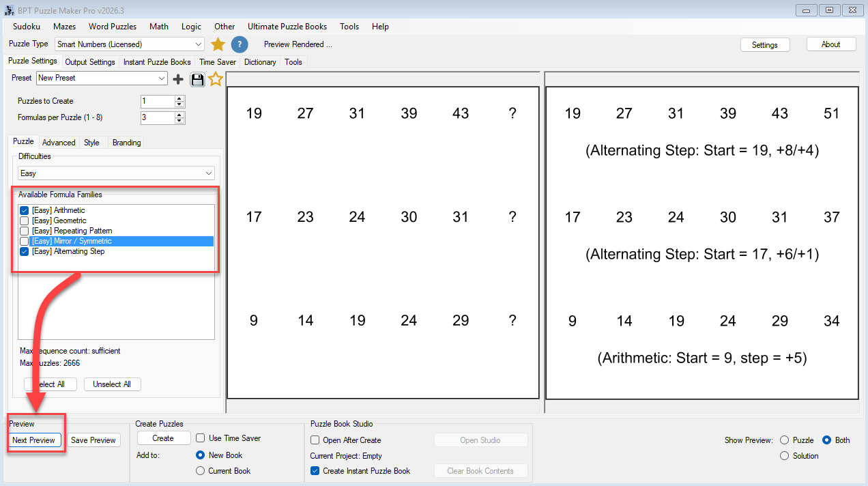Click the plus icon to add preset
868x486 pixels.
tap(178, 79)
